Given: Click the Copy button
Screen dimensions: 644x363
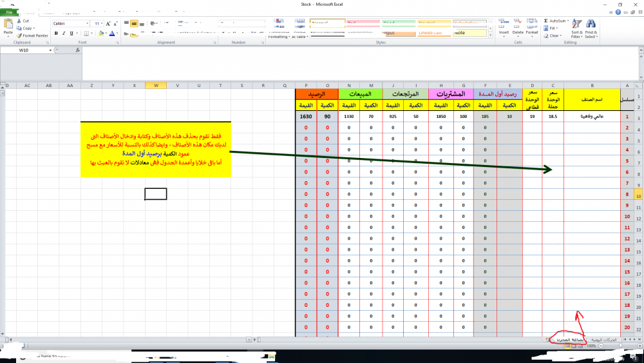Looking at the screenshot, I should pos(26,28).
